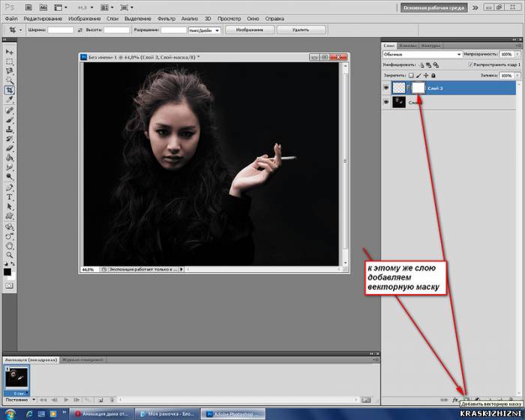Select the Lasso tool
The height and width of the screenshot is (420, 525).
(9, 71)
